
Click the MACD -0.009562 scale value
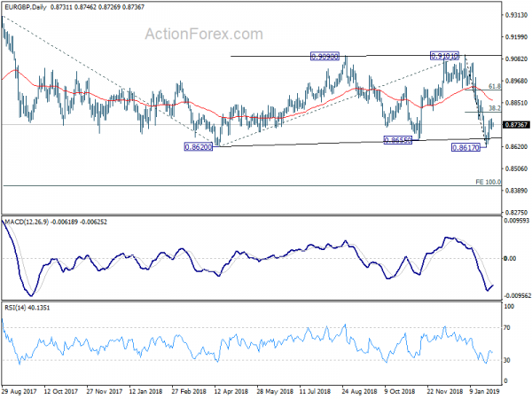517,295
